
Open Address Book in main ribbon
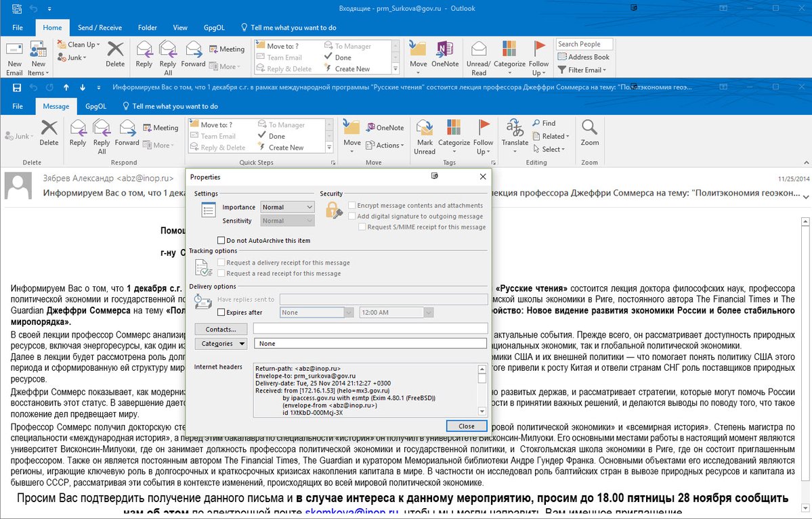(x=583, y=57)
